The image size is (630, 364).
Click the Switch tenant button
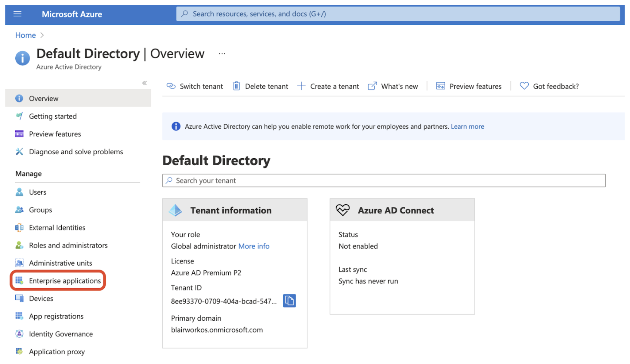pos(195,86)
